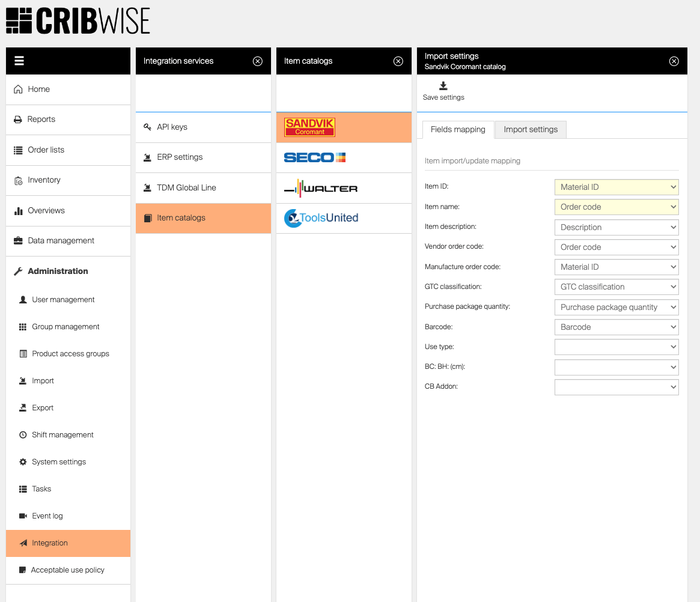The image size is (700, 602).
Task: Click the hamburger menu icon
Action: point(19,61)
